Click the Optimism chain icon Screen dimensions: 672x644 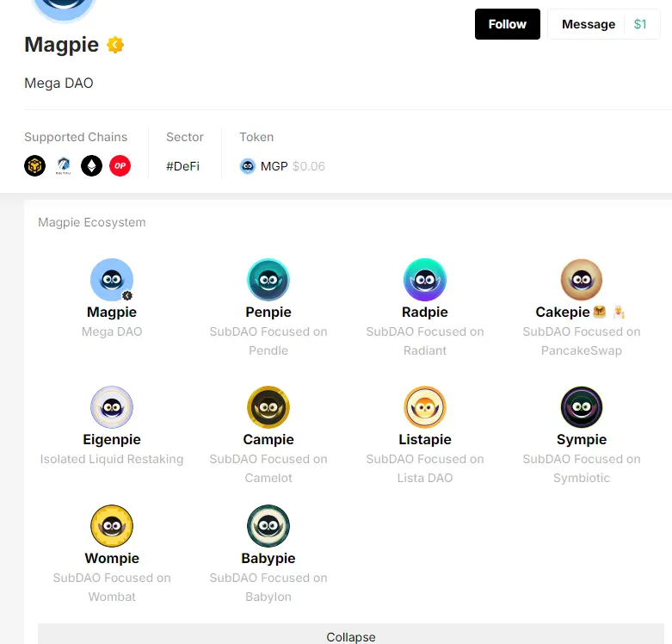point(120,165)
